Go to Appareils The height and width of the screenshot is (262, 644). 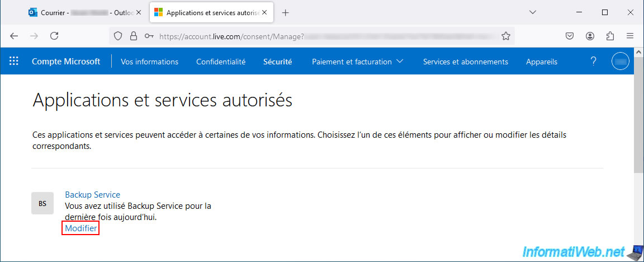point(542,62)
